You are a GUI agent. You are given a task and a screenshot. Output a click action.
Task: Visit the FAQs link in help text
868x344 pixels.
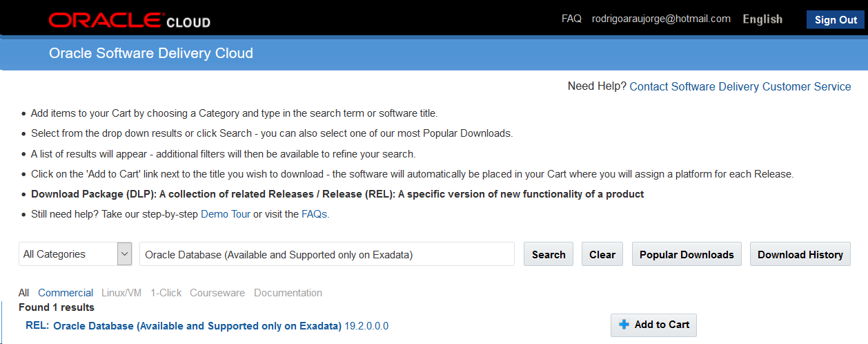[314, 214]
